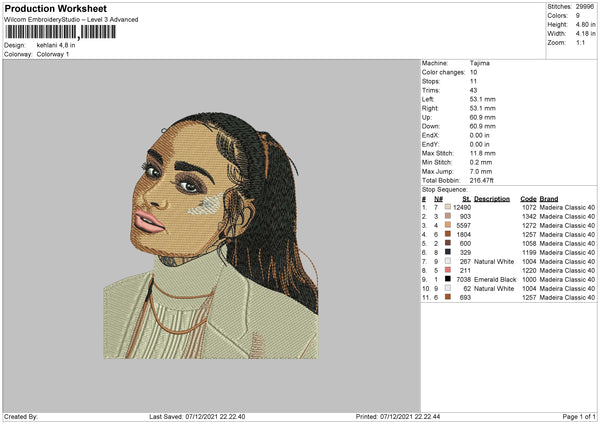Click the 'Code' column header
Screen dimensions: 600x424
click(x=528, y=199)
